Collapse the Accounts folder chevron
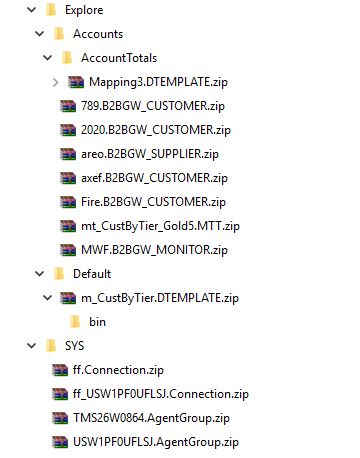Viewport: 360px width, 458px height. (x=40, y=34)
